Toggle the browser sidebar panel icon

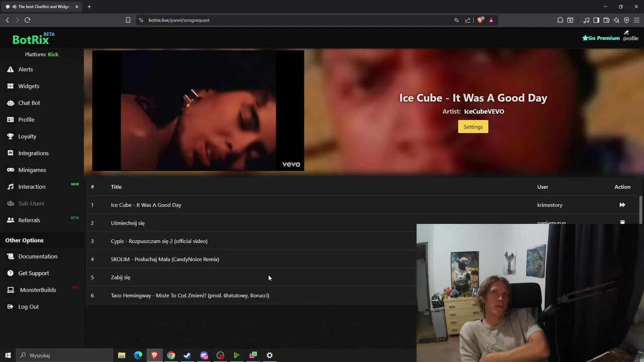pyautogui.click(x=596, y=20)
